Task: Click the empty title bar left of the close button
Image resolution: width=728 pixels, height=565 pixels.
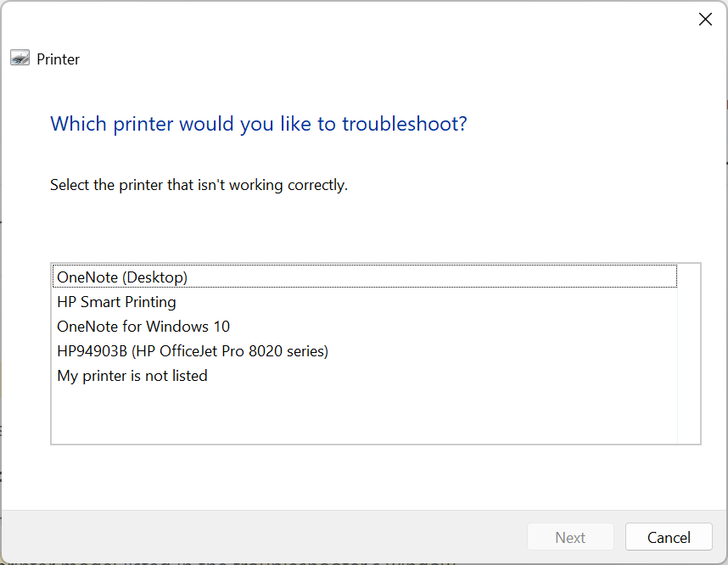Action: (x=339, y=20)
